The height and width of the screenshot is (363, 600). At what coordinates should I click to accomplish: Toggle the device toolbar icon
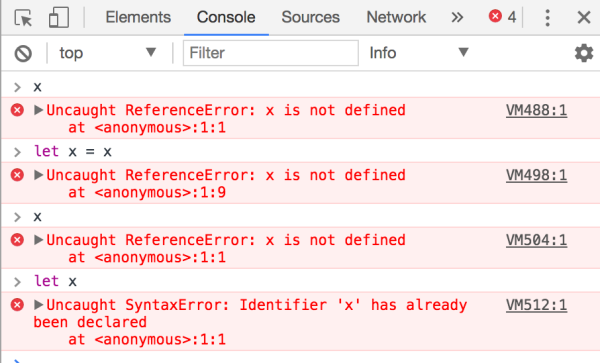[x=59, y=18]
